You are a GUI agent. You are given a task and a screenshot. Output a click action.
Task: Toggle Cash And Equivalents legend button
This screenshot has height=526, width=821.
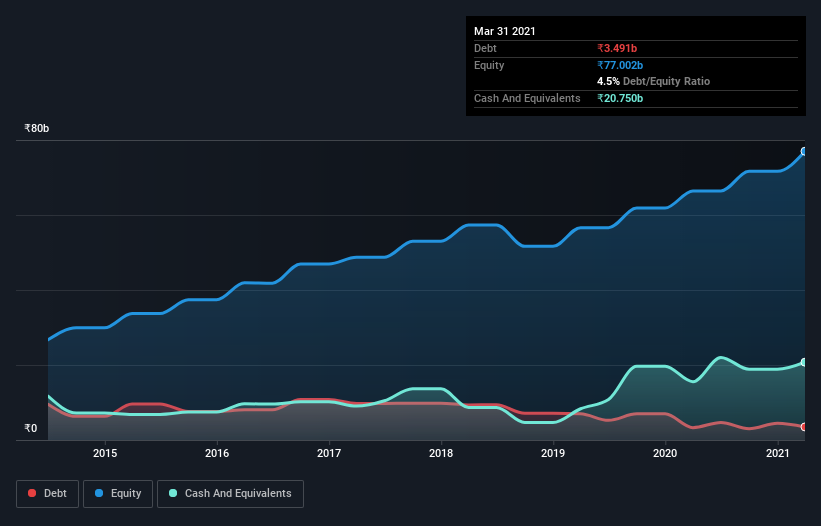[x=230, y=494]
